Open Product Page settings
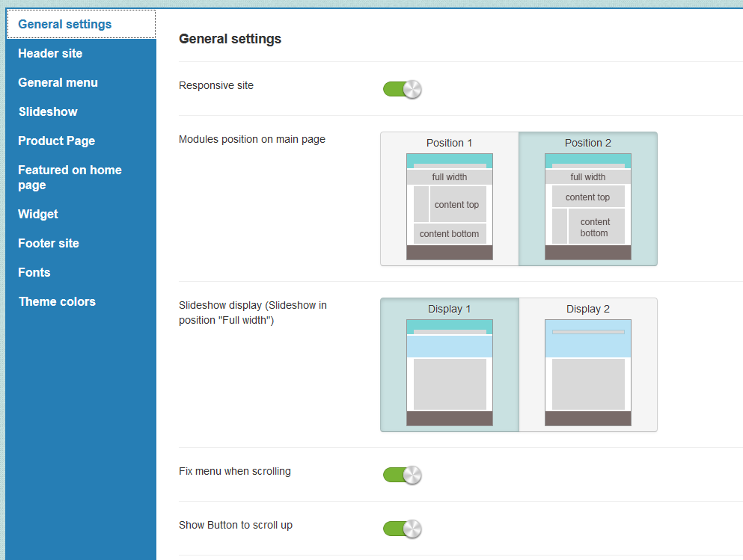 pyautogui.click(x=56, y=141)
